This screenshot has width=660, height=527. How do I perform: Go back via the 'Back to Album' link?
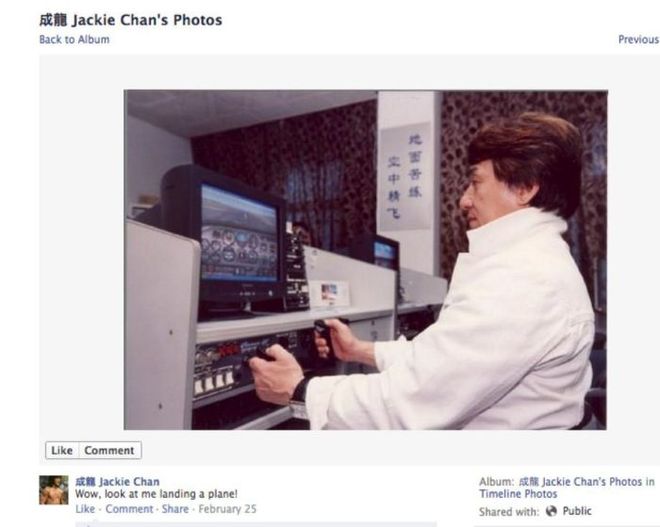74,40
